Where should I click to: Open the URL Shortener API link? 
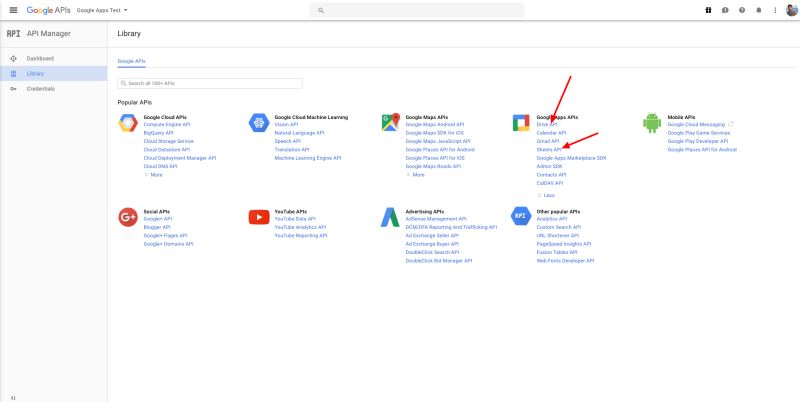pos(558,236)
